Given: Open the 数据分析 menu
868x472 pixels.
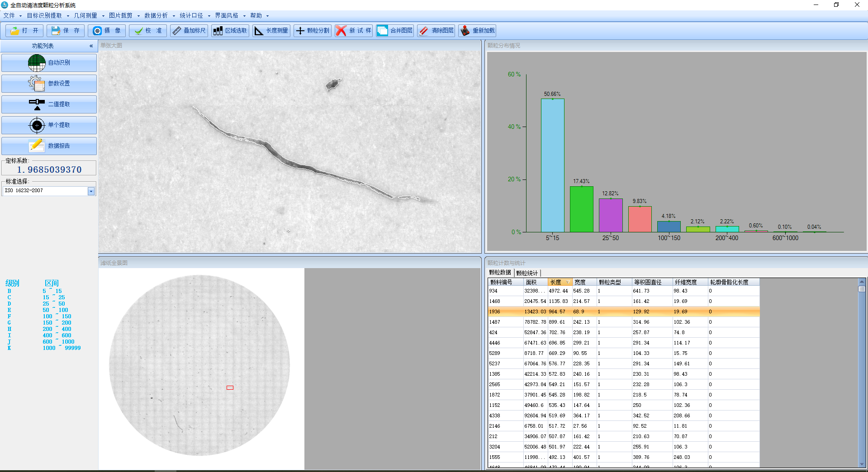Looking at the screenshot, I should click(156, 15).
